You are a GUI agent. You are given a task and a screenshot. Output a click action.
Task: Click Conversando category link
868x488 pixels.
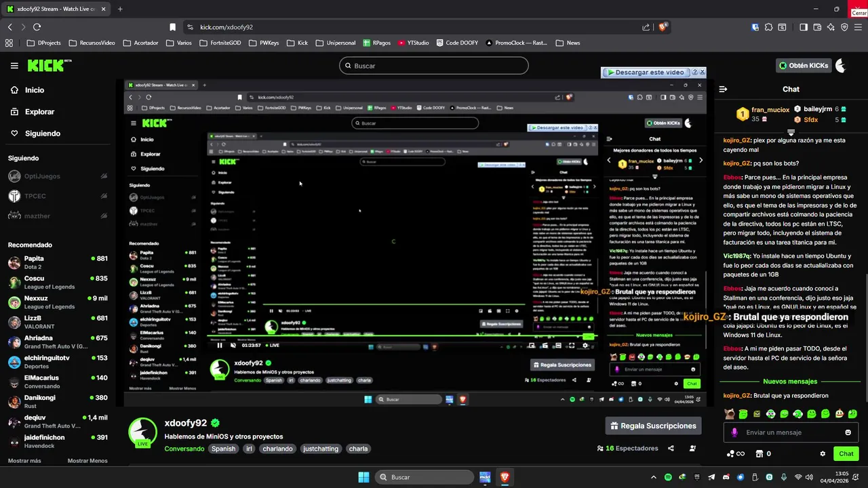tap(184, 449)
